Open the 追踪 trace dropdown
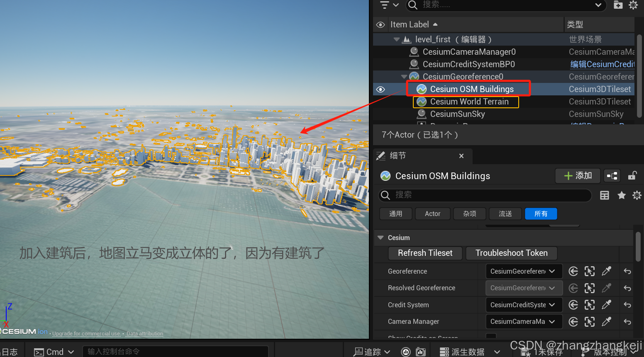This screenshot has height=357, width=644. [x=372, y=352]
